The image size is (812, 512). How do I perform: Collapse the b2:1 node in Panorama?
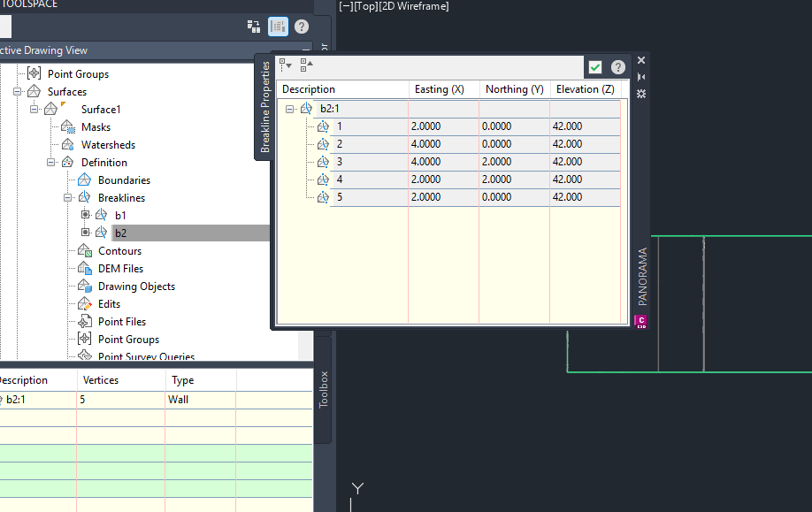tap(290, 109)
